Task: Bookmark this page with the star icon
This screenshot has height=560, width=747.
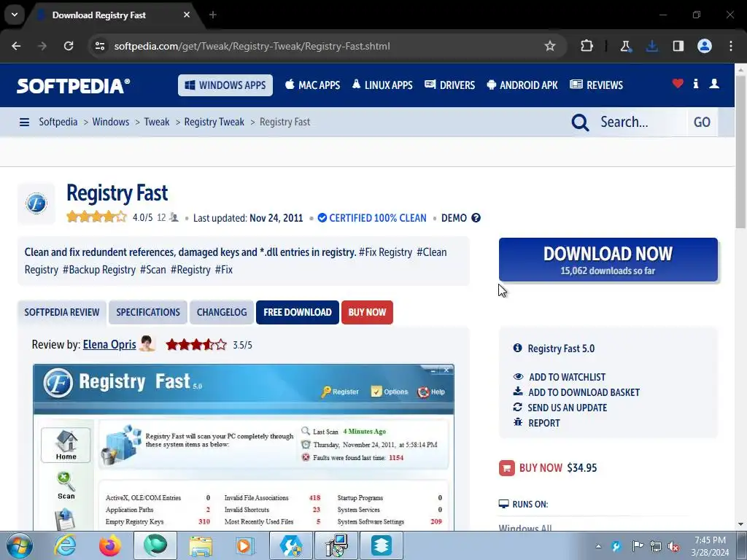Action: click(550, 46)
